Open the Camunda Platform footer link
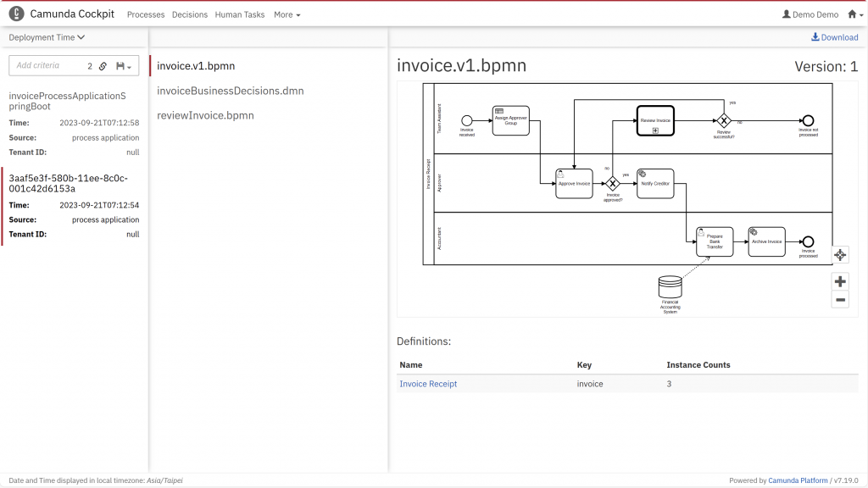Viewport: 868px width, 488px height. point(798,480)
